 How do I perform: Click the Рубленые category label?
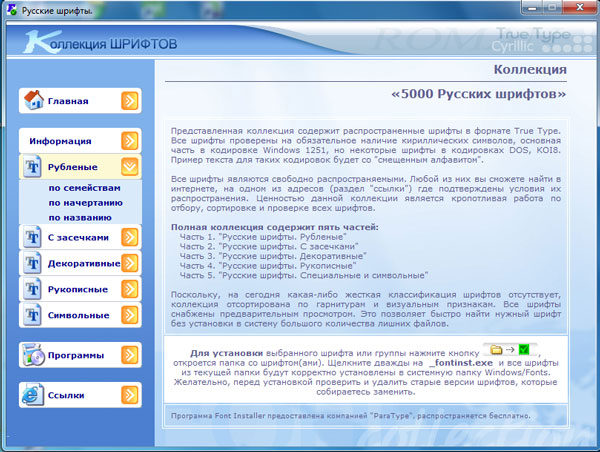pyautogui.click(x=73, y=167)
